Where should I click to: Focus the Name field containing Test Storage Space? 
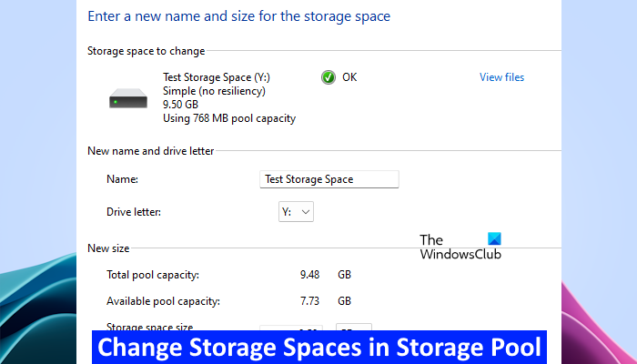point(329,179)
